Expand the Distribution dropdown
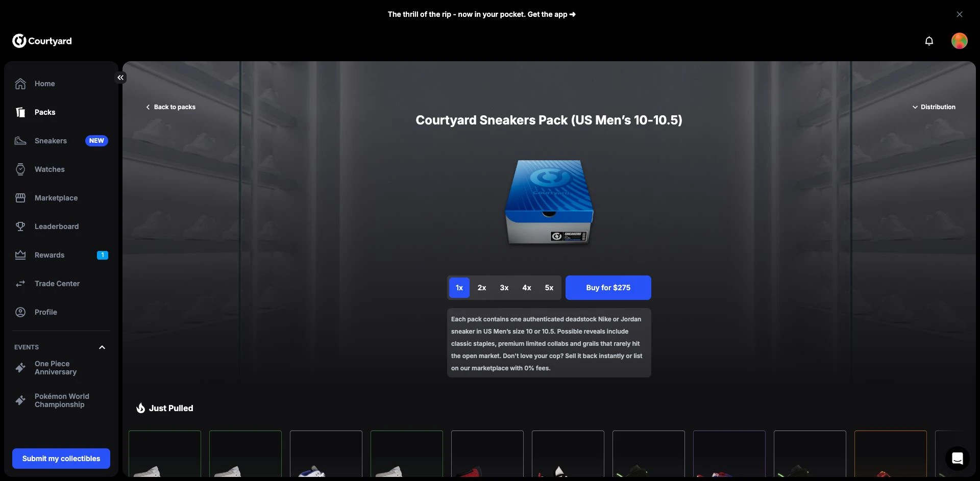 (x=934, y=107)
